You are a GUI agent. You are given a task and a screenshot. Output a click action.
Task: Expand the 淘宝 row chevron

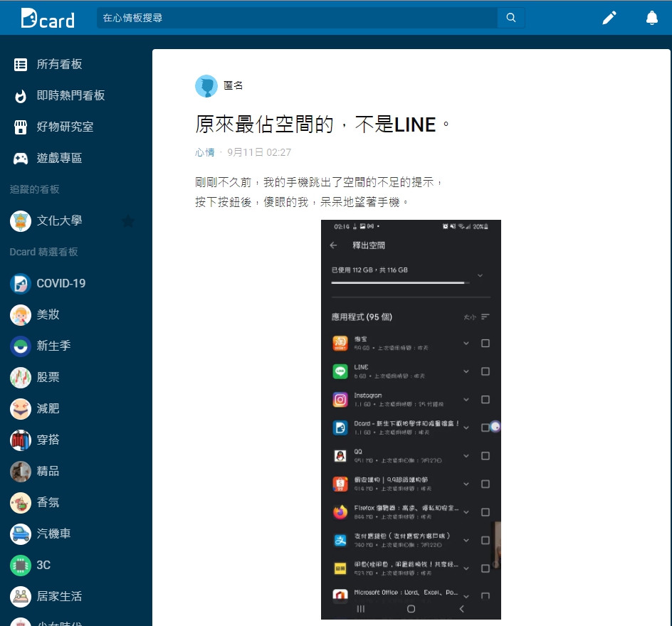tap(466, 344)
